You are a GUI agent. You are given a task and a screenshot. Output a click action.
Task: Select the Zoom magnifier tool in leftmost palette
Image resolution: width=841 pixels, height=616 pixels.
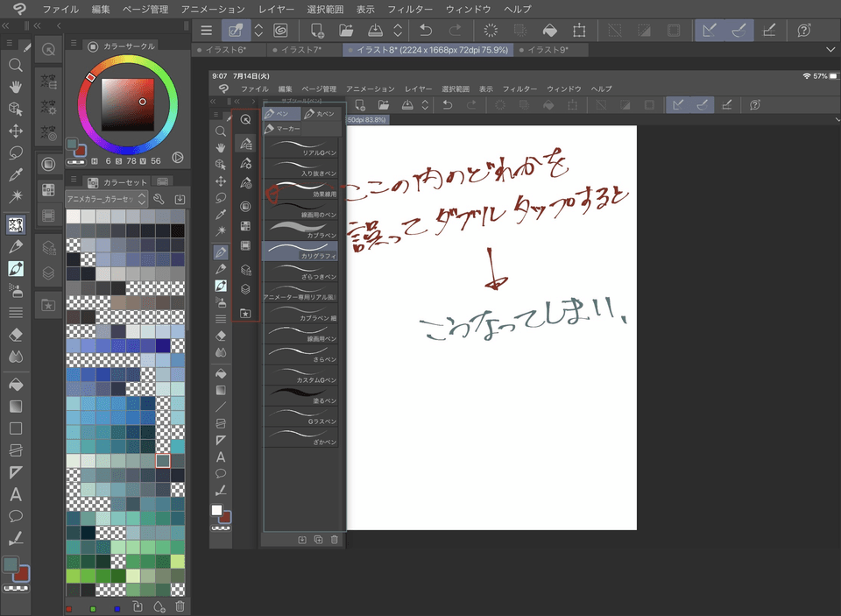point(16,65)
